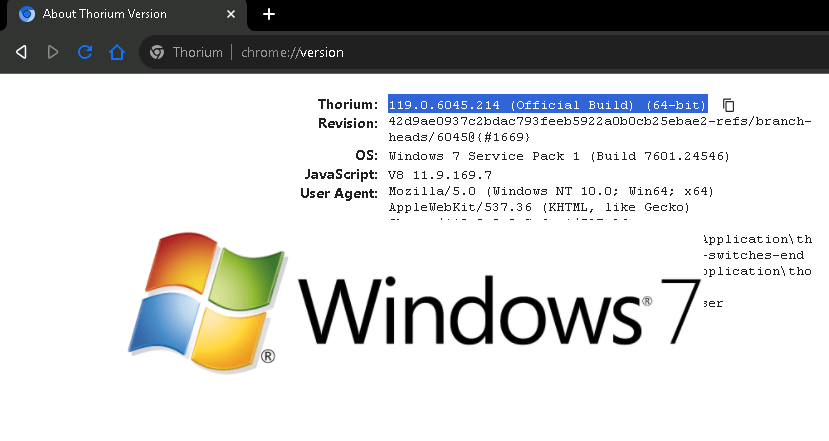Click the Forward navigation arrow
Image resolution: width=829 pixels, height=441 pixels.
(52, 52)
